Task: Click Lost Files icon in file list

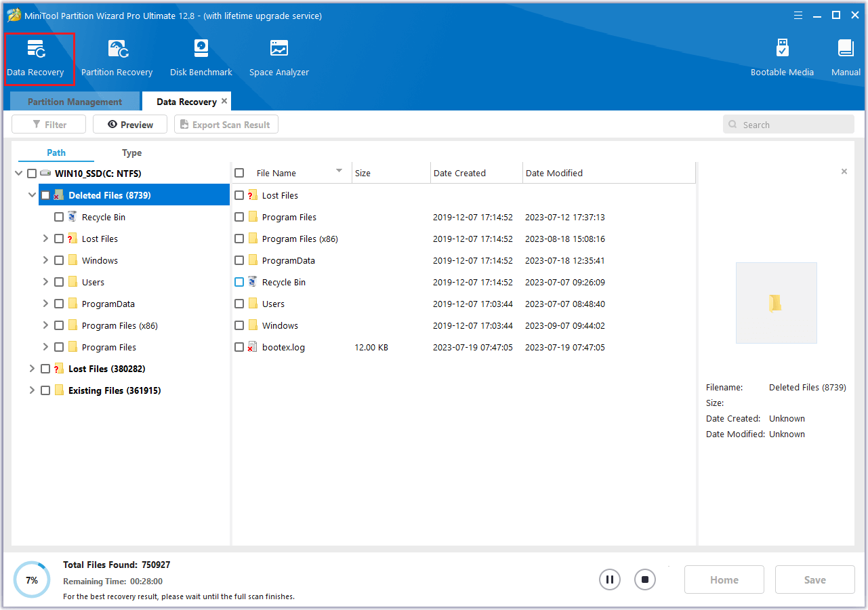Action: (253, 195)
